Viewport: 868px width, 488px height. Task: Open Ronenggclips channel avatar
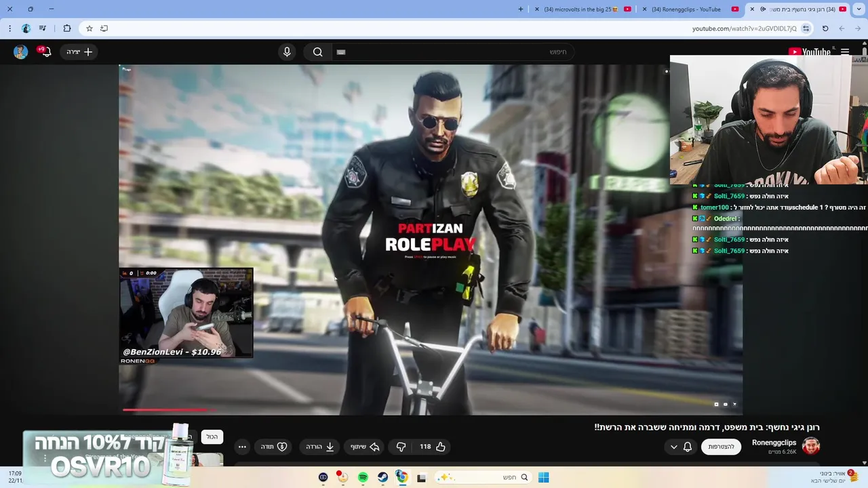click(x=811, y=445)
